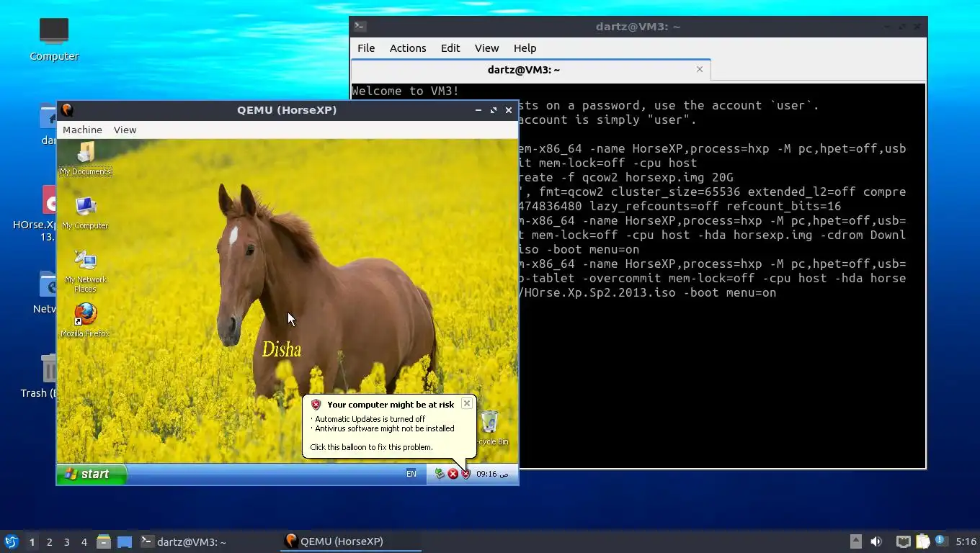The height and width of the screenshot is (553, 980).
Task: Switch to workspace 2 in the panel
Action: [49, 542]
